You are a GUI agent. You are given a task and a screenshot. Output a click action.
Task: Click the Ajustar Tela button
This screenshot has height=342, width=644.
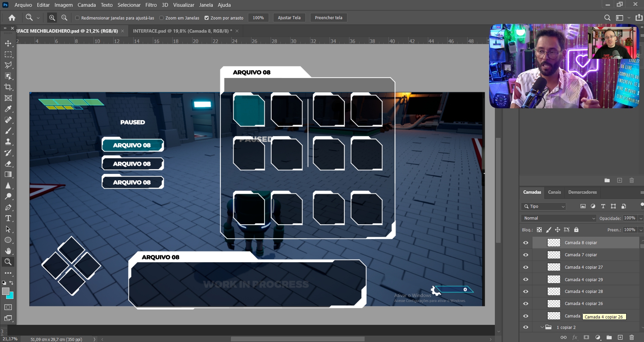pos(289,18)
